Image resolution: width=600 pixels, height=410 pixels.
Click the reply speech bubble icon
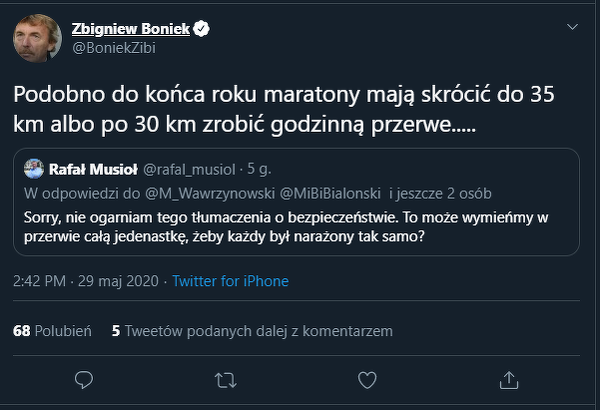84,380
